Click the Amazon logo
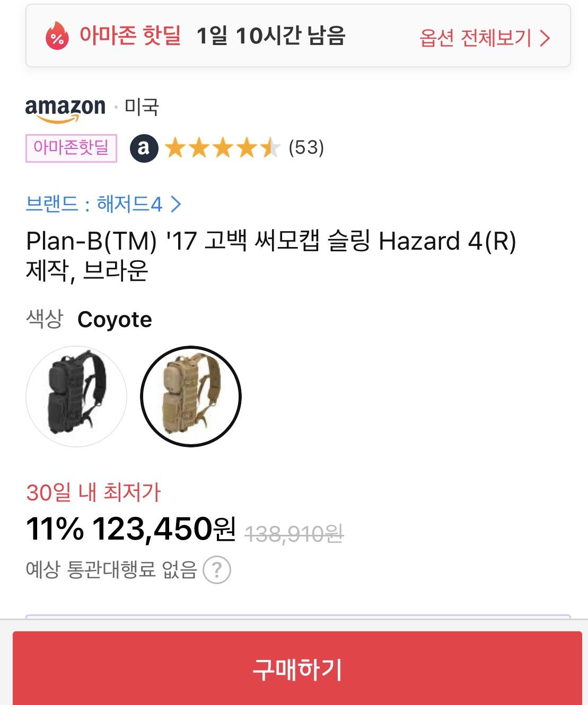The height and width of the screenshot is (705, 588). (x=65, y=109)
